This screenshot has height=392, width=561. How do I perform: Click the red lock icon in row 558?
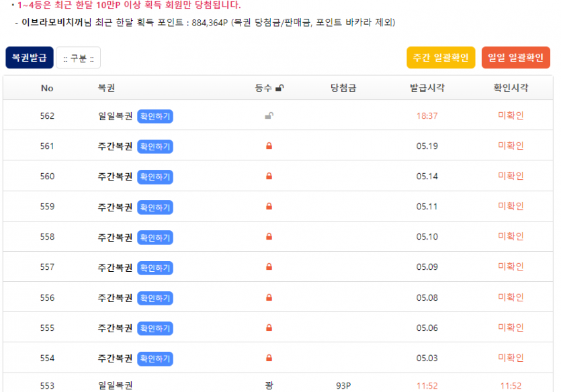[269, 237]
